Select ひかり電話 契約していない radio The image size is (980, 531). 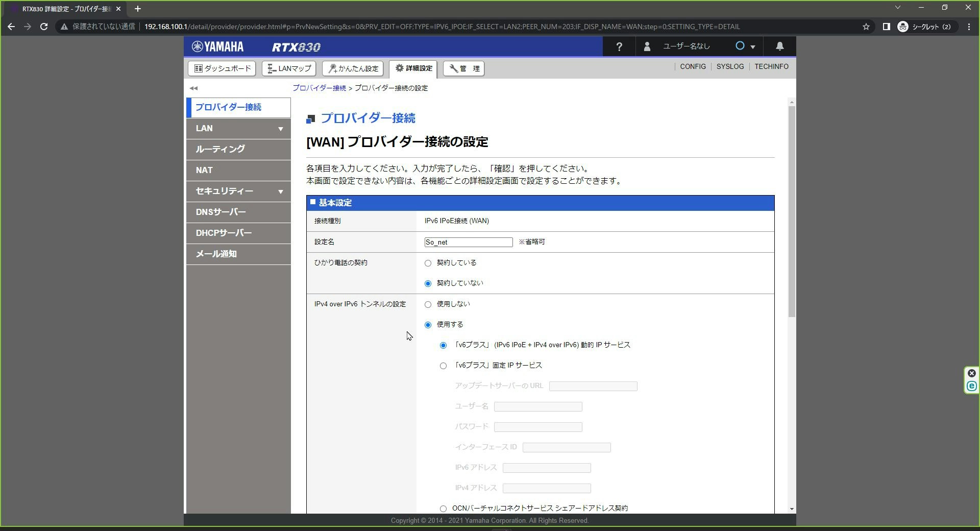[x=428, y=284]
